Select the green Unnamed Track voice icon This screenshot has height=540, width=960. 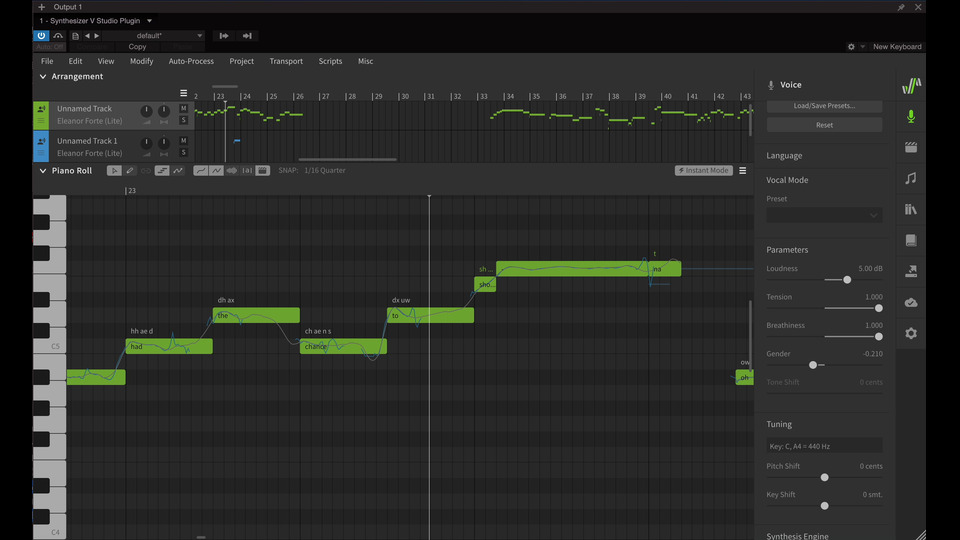41,109
